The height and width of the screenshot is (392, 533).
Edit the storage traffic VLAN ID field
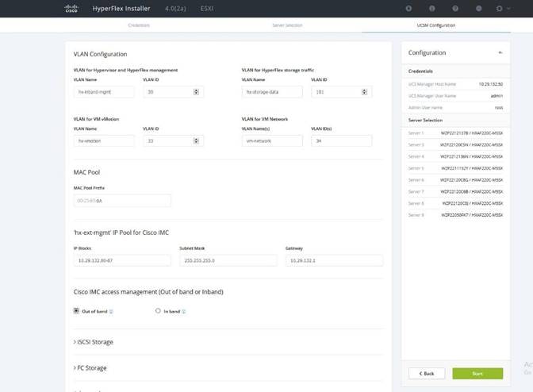pyautogui.click(x=342, y=92)
